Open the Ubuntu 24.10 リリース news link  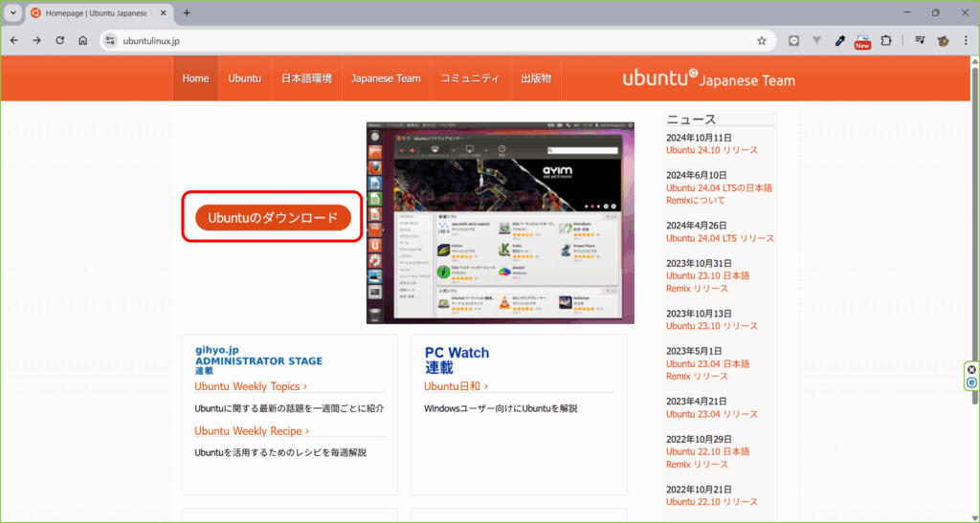point(711,150)
